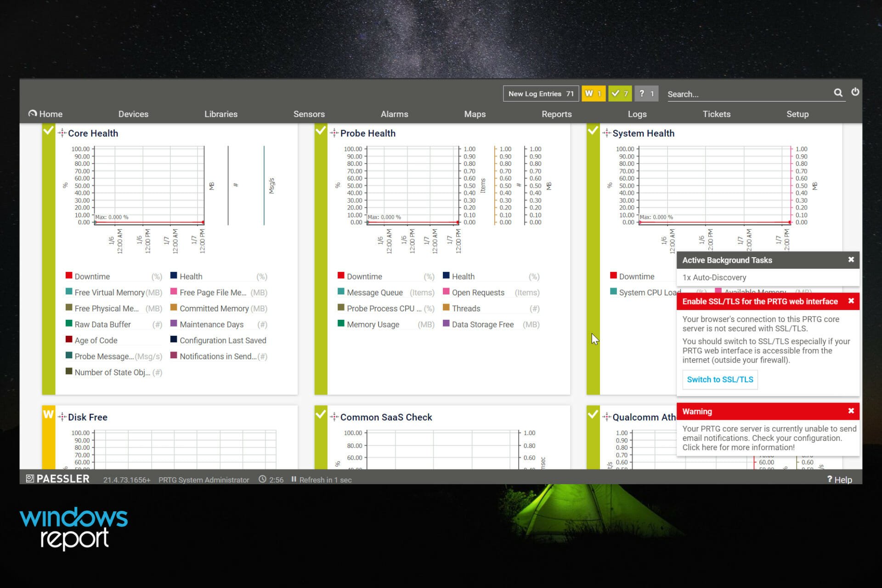Click the Number of State Obj channel label
Image resolution: width=882 pixels, height=588 pixels.
pos(112,373)
